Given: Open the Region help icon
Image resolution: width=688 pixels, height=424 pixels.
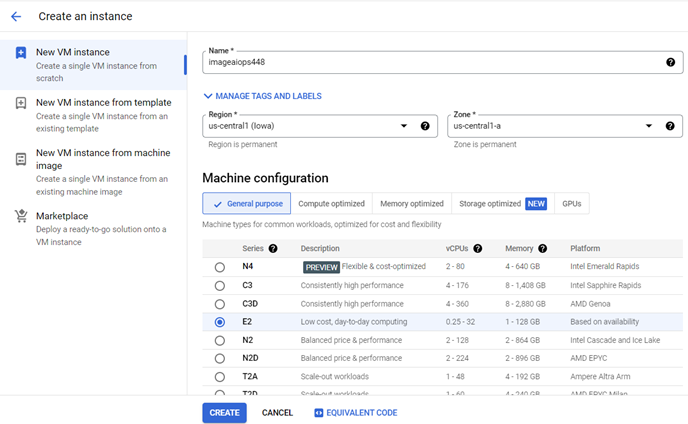Looking at the screenshot, I should [425, 126].
